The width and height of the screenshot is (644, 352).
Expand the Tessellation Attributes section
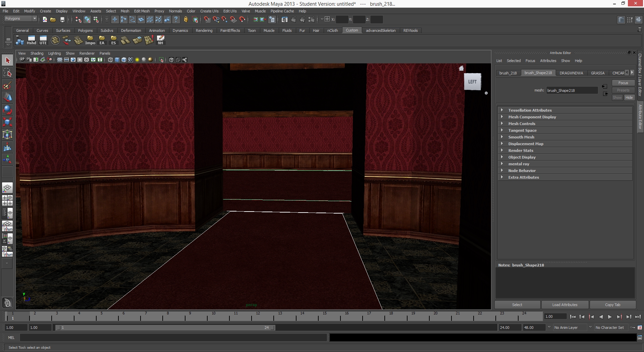[530, 110]
